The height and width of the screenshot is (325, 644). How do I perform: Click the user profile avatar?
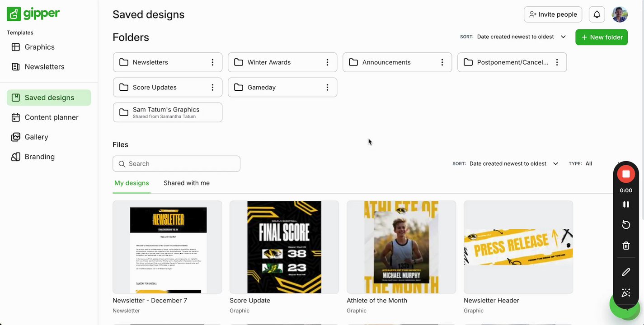pyautogui.click(x=620, y=14)
